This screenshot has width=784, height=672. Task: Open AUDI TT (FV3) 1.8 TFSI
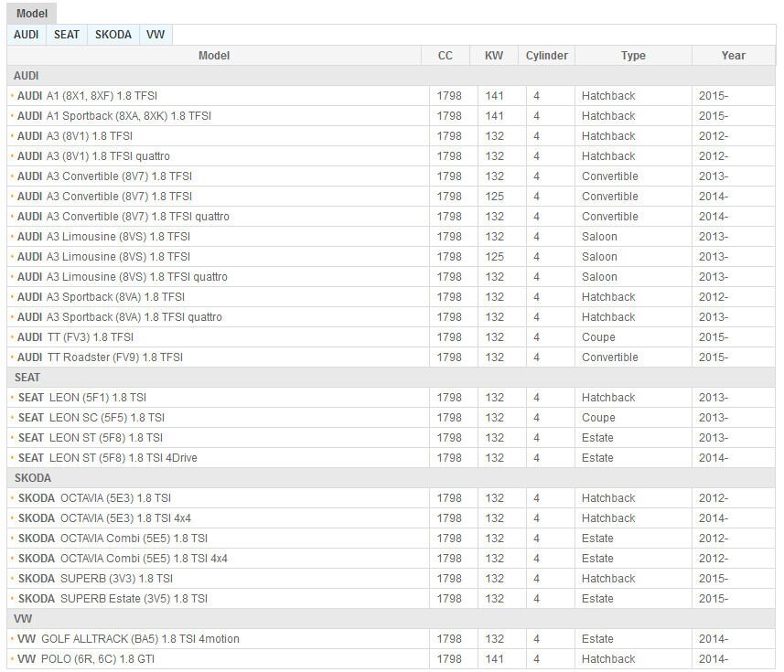pos(75,337)
